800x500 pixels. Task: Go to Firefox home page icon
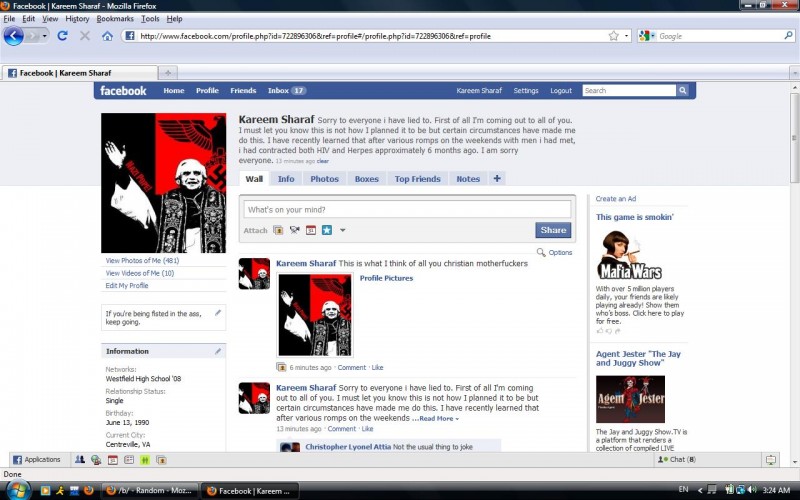coord(107,36)
